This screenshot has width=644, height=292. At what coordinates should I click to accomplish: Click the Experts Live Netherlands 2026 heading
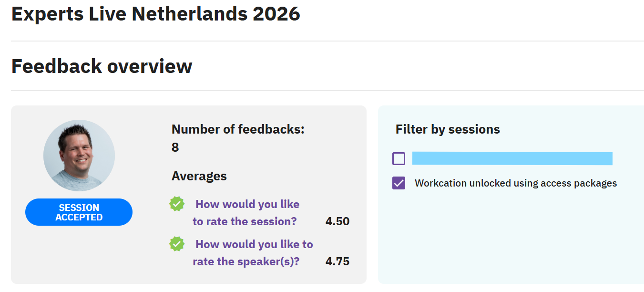[156, 14]
